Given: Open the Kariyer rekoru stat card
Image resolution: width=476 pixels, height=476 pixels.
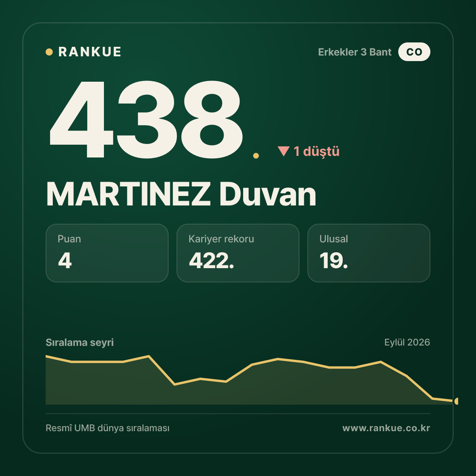Looking at the screenshot, I should 238,253.
